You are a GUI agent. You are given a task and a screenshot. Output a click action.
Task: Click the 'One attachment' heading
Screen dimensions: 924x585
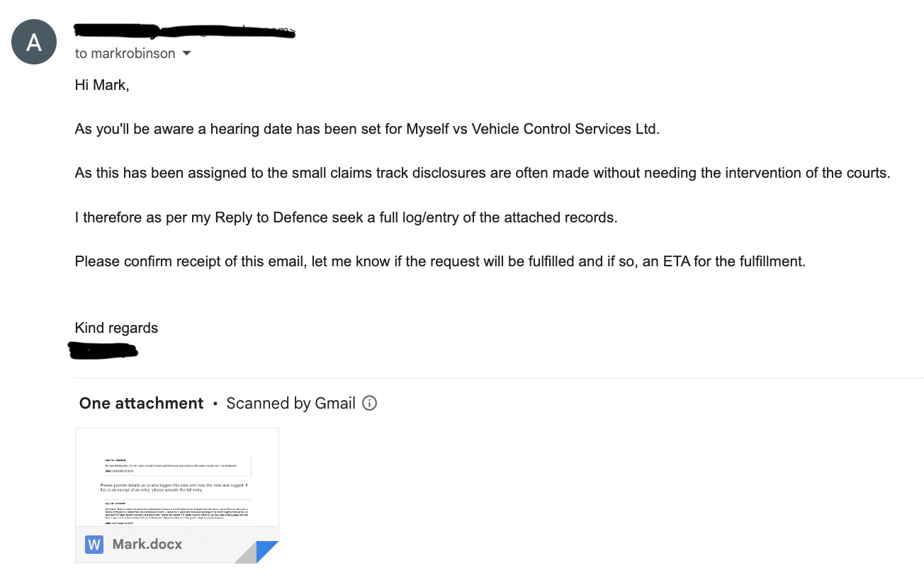[x=142, y=403]
